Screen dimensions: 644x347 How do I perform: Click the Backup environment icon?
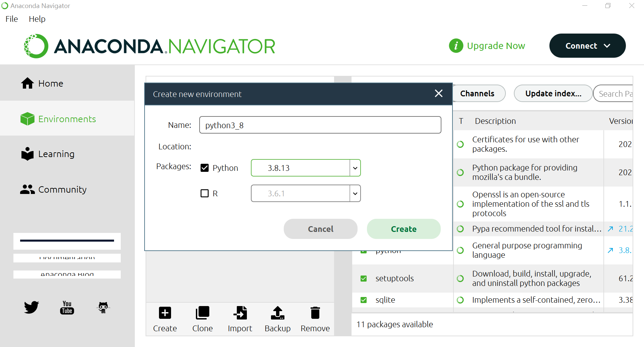point(278,313)
